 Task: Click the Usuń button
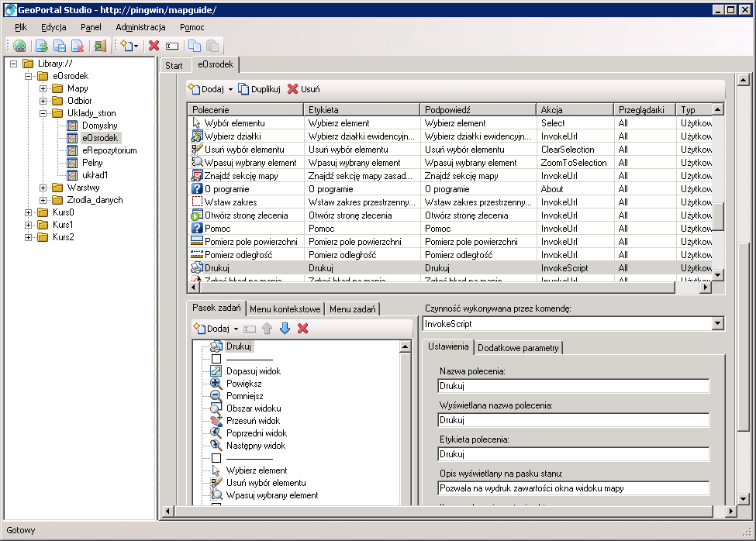304,89
